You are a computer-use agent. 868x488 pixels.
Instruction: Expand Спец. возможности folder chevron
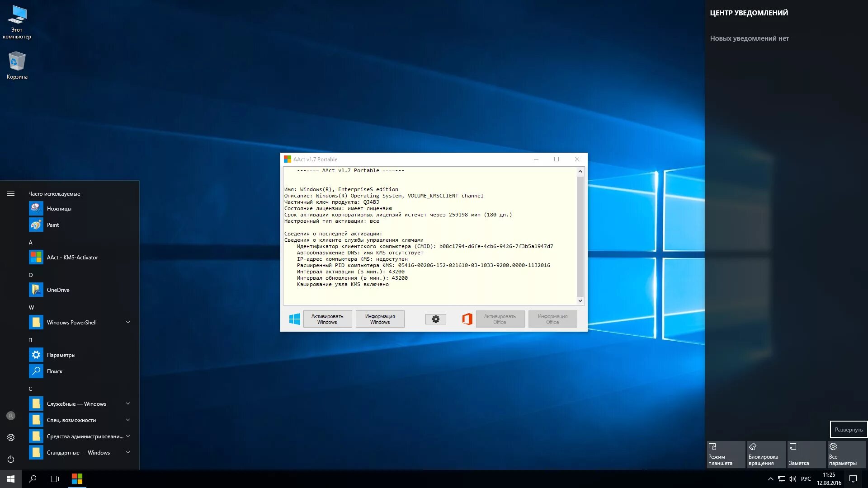[128, 420]
